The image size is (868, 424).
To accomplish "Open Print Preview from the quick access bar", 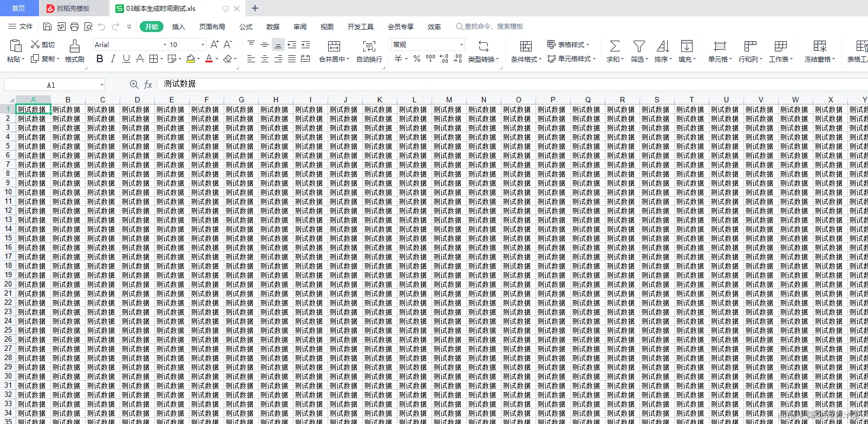I will tap(88, 27).
